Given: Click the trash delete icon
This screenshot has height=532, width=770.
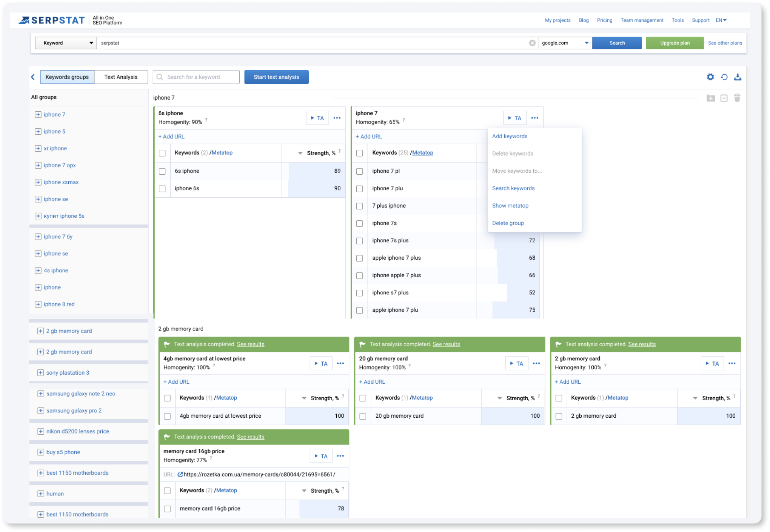Looking at the screenshot, I should point(737,98).
